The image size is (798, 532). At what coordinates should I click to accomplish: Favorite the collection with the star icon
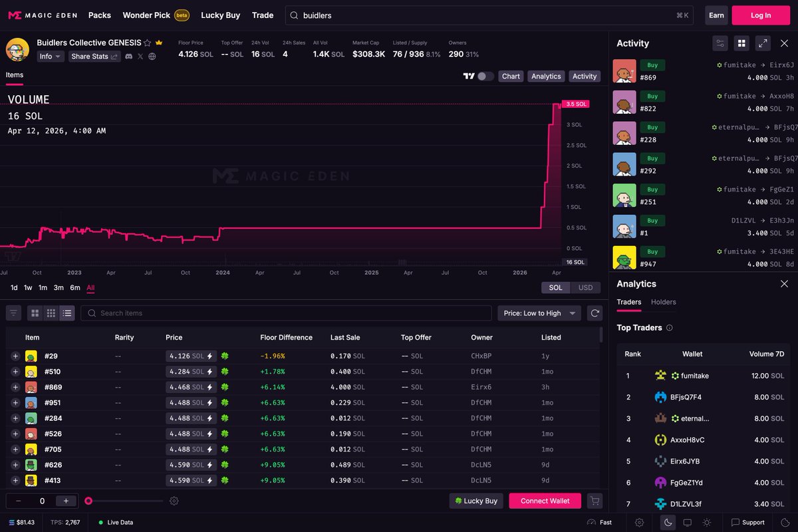[x=147, y=43]
